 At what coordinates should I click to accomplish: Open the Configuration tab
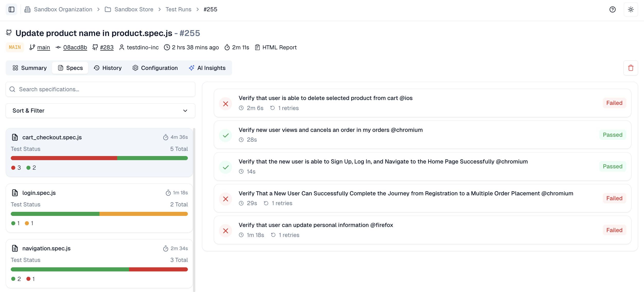[155, 68]
